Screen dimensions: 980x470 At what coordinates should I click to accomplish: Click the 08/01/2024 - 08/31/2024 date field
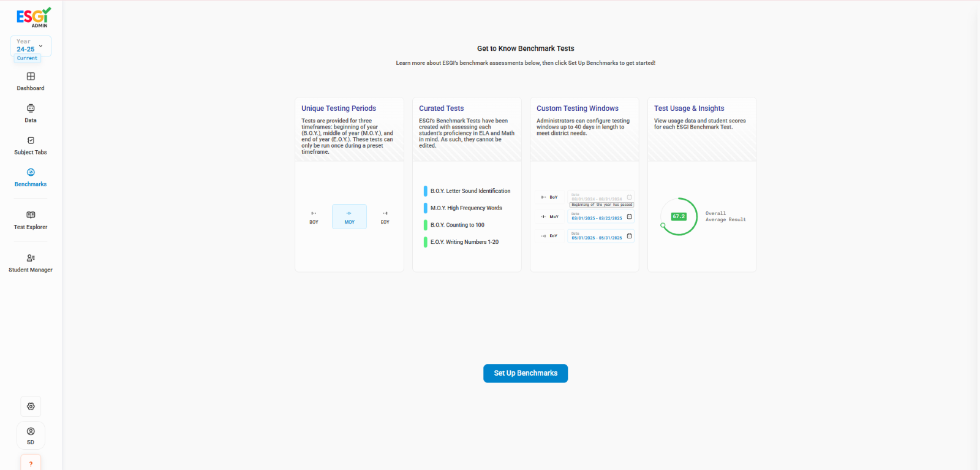[x=601, y=197]
